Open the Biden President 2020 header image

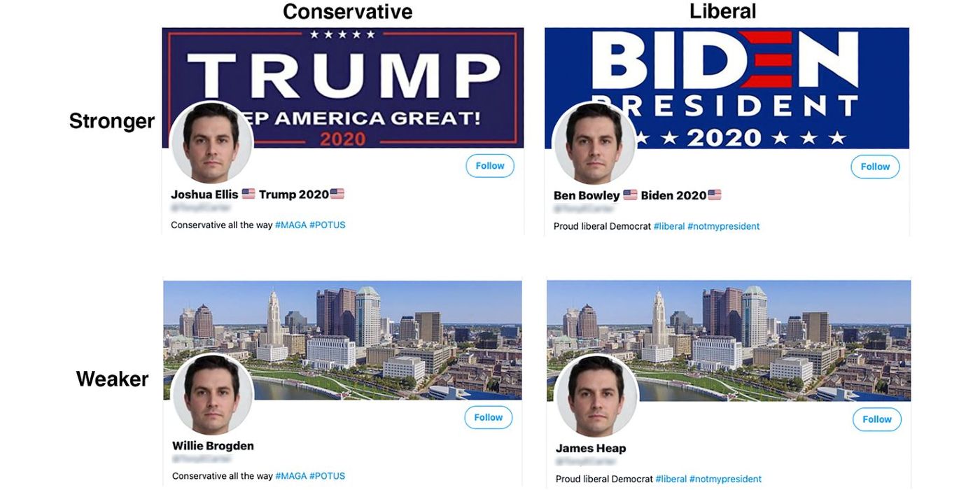[x=727, y=88]
